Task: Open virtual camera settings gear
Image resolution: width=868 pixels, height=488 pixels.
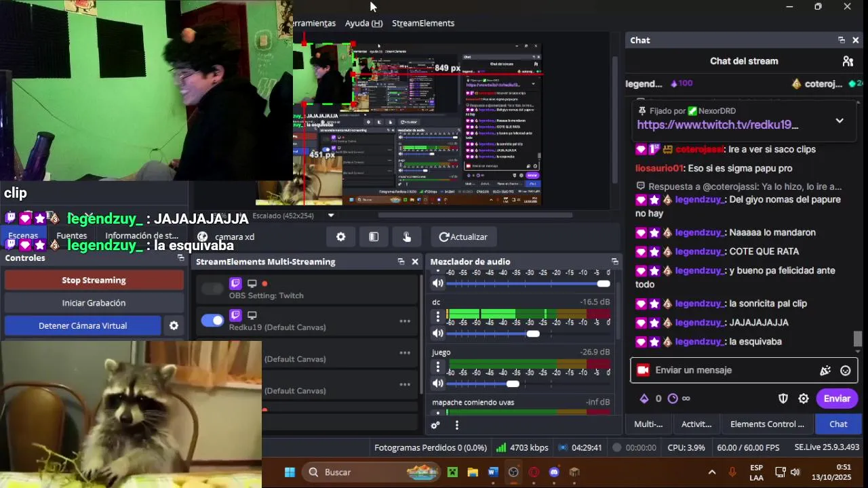Action: [174, 326]
